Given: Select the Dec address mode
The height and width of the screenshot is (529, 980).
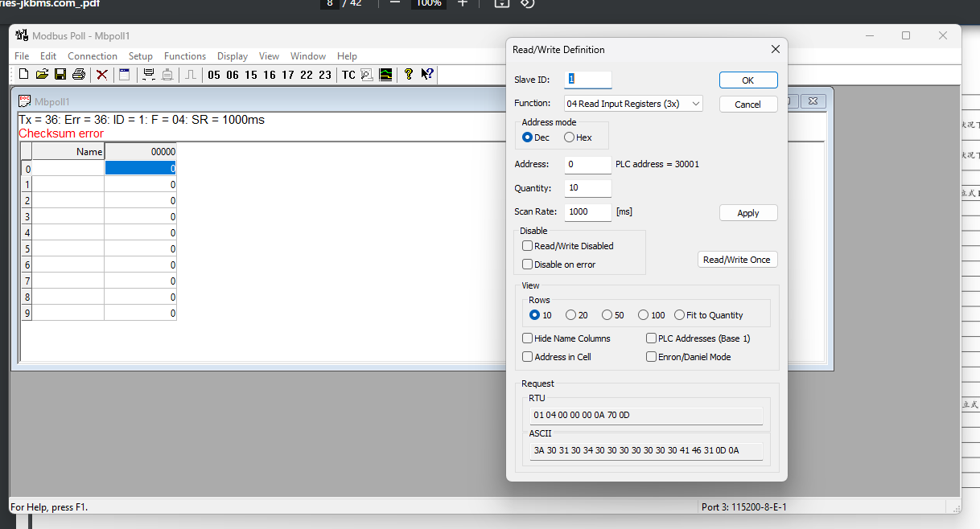Looking at the screenshot, I should (536, 137).
